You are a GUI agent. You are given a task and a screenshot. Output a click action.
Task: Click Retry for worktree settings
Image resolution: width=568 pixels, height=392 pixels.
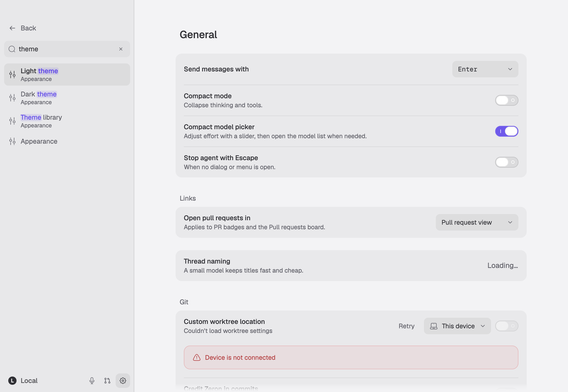[x=406, y=326]
